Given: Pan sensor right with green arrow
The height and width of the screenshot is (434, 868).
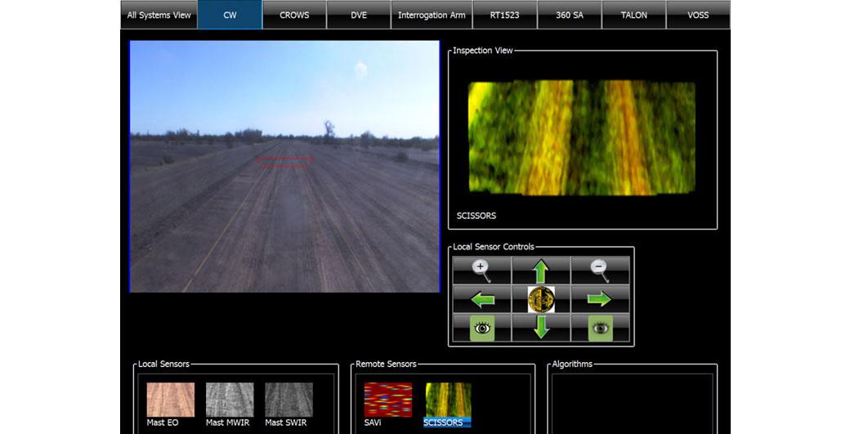Looking at the screenshot, I should coord(600,299).
